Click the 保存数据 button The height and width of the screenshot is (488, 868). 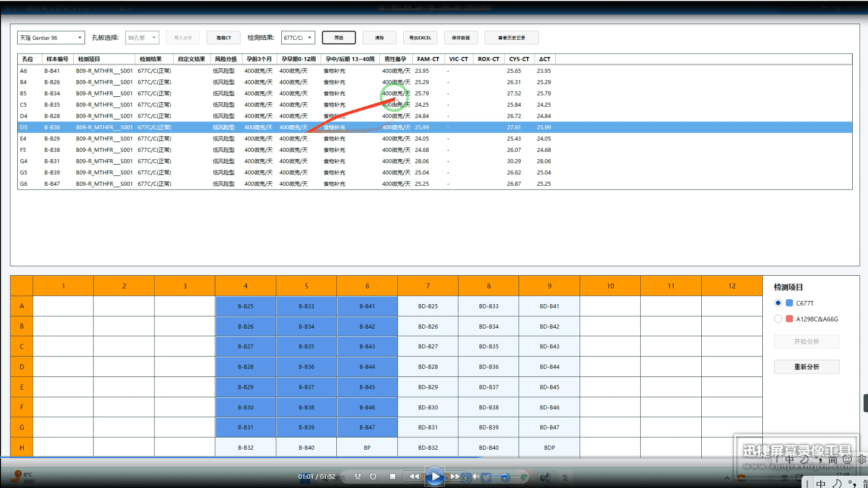(461, 38)
